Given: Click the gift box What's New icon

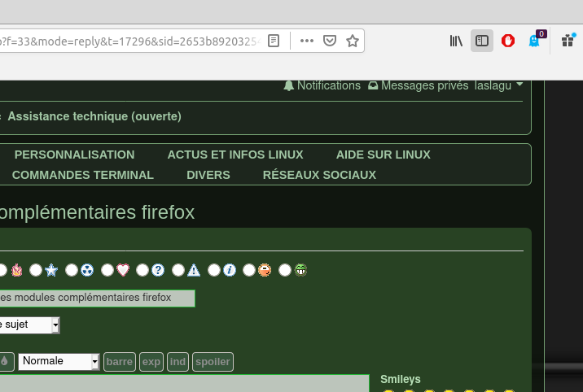Looking at the screenshot, I should coord(568,41).
